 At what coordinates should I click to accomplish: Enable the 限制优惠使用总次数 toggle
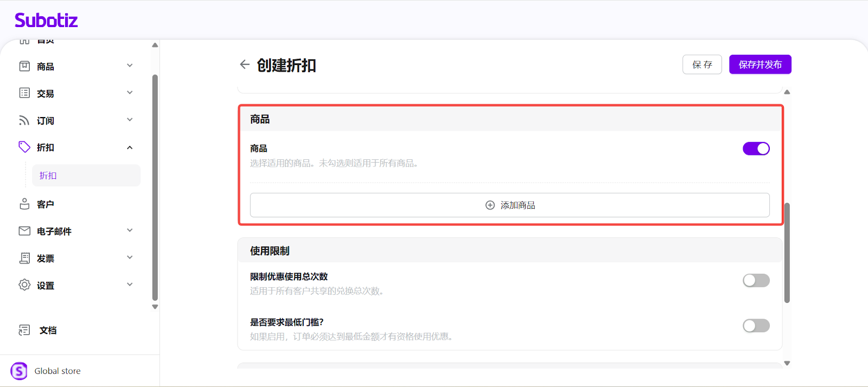pyautogui.click(x=756, y=280)
